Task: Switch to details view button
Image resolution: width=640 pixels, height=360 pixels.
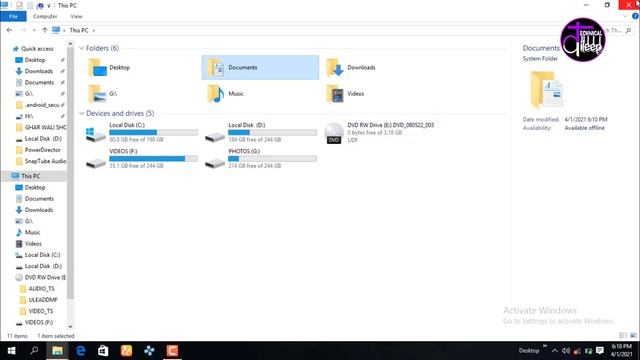Action: tap(623, 336)
